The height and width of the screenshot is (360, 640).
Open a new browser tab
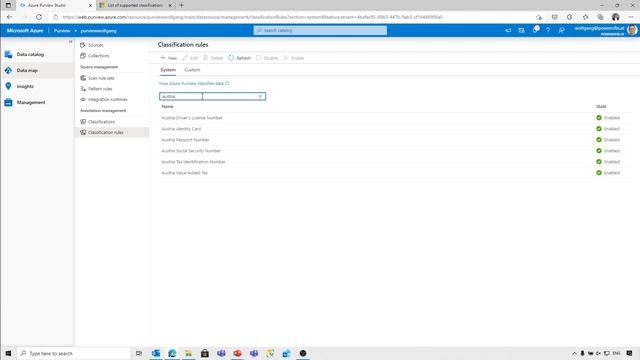[182, 5]
